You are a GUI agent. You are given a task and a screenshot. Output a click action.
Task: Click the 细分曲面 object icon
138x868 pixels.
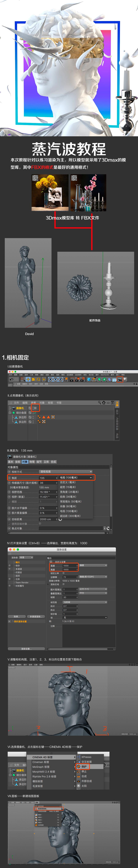[x=13, y=412]
